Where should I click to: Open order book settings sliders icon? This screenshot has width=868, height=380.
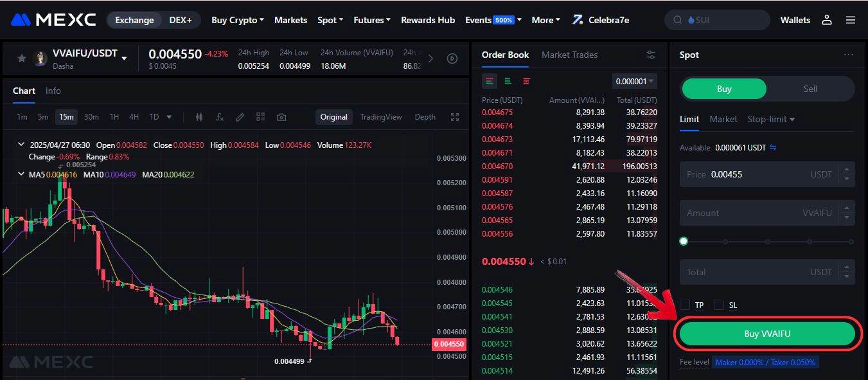[x=651, y=55]
